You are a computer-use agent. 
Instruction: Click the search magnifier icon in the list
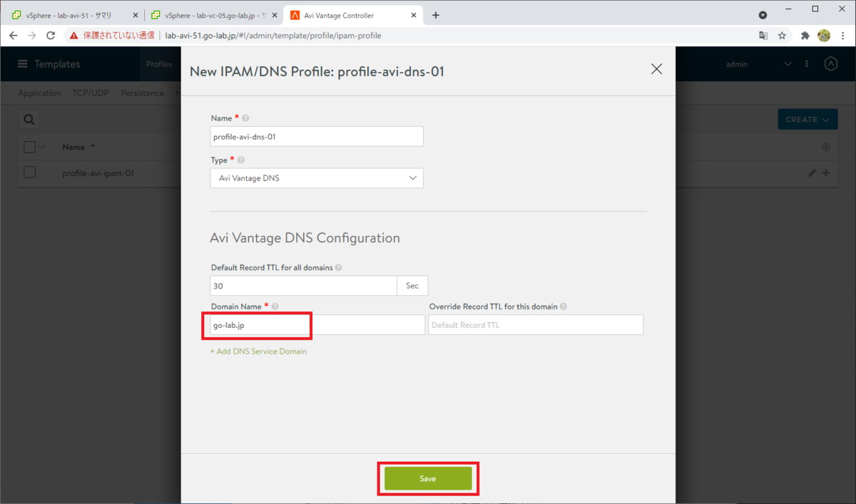(29, 120)
